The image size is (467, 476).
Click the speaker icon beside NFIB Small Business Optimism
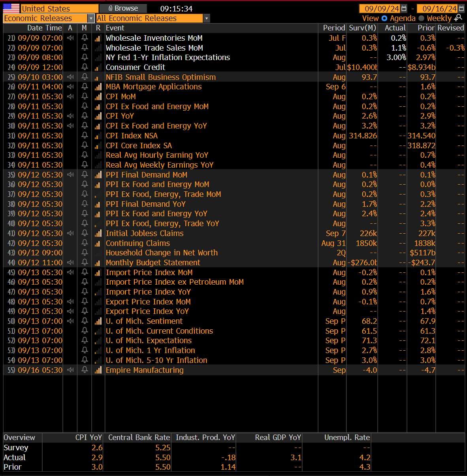(70, 77)
